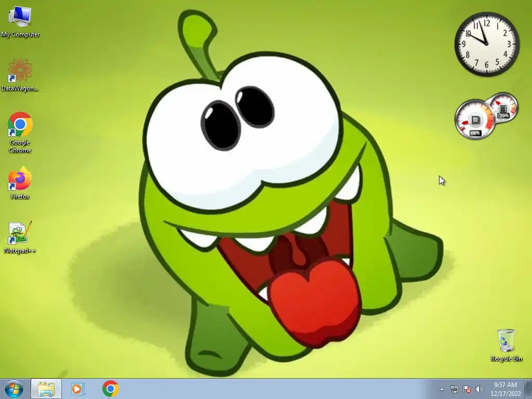Click the CPU meter gauge showing 08%
Screen dimensions: 532x399
(475, 119)
